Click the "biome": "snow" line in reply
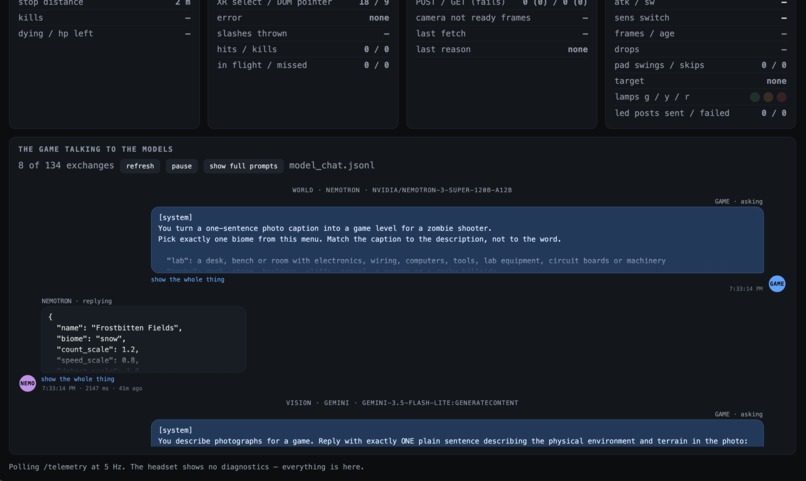This screenshot has width=806, height=481. [x=91, y=339]
